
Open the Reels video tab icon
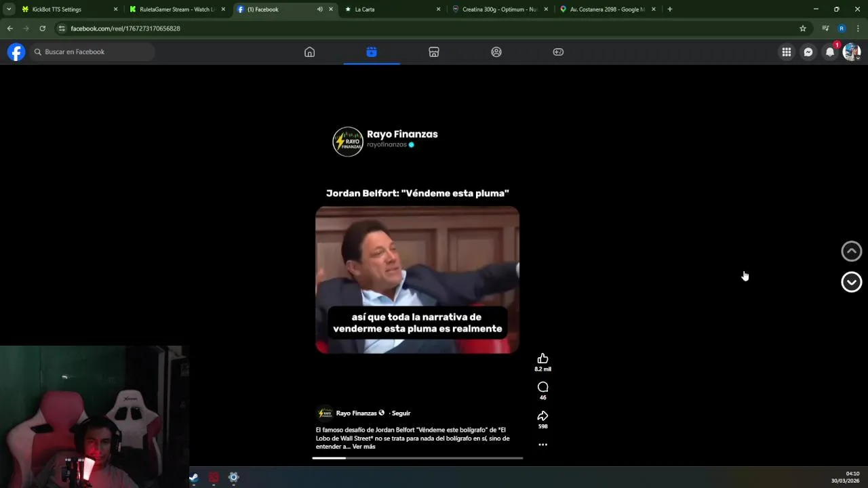[x=372, y=52]
